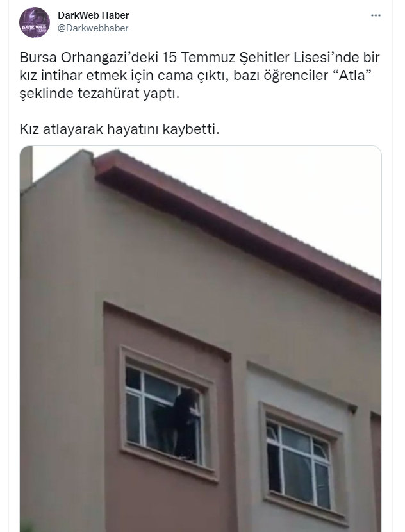Click the tweet's first paragraph text
The image size is (405, 532).
click(x=199, y=76)
